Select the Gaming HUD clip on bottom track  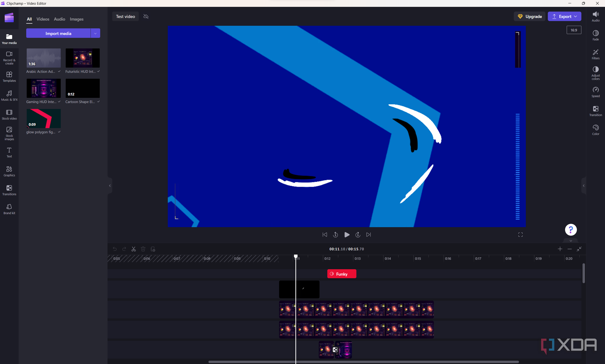(x=344, y=350)
